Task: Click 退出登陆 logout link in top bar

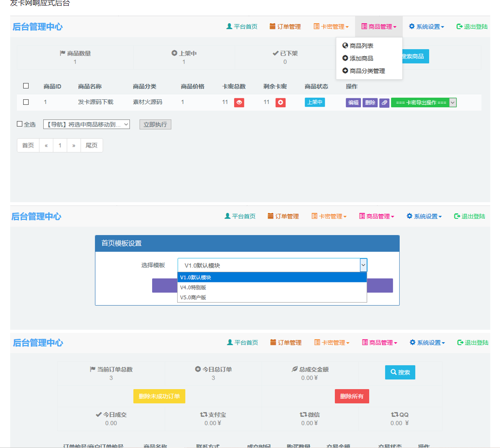Action: coord(472,26)
